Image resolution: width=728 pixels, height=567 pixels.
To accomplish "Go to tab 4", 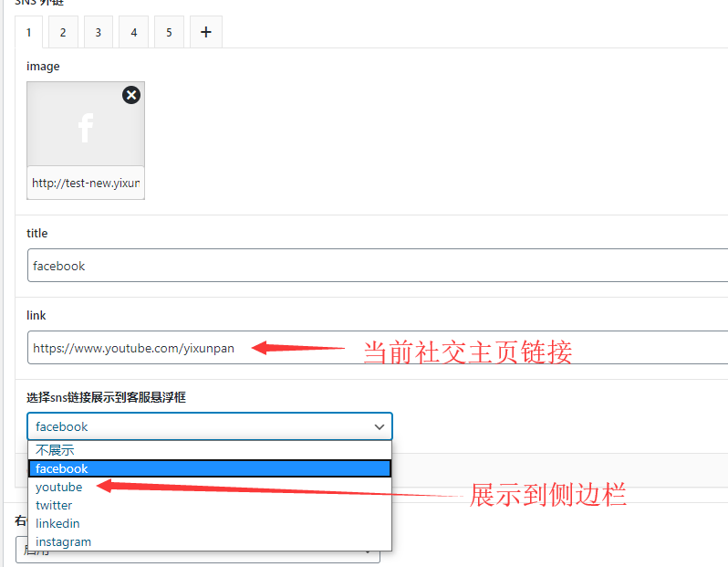I will coord(134,32).
